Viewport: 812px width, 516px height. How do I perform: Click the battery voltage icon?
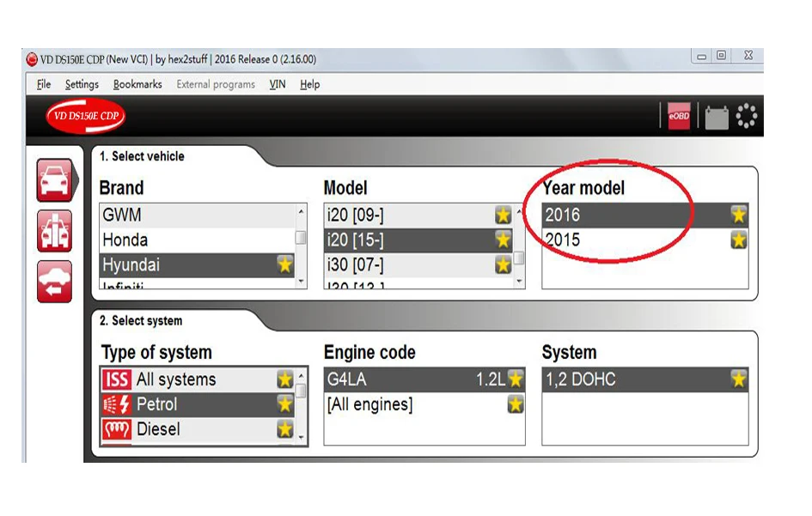click(x=717, y=117)
